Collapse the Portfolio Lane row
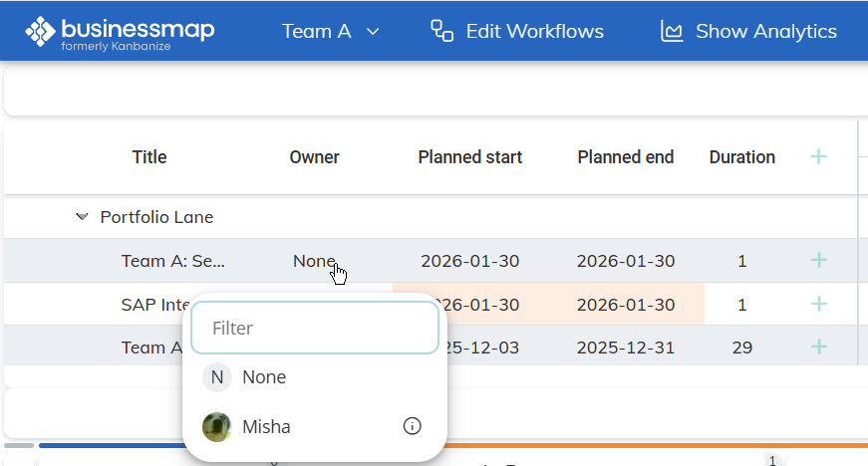 click(83, 217)
